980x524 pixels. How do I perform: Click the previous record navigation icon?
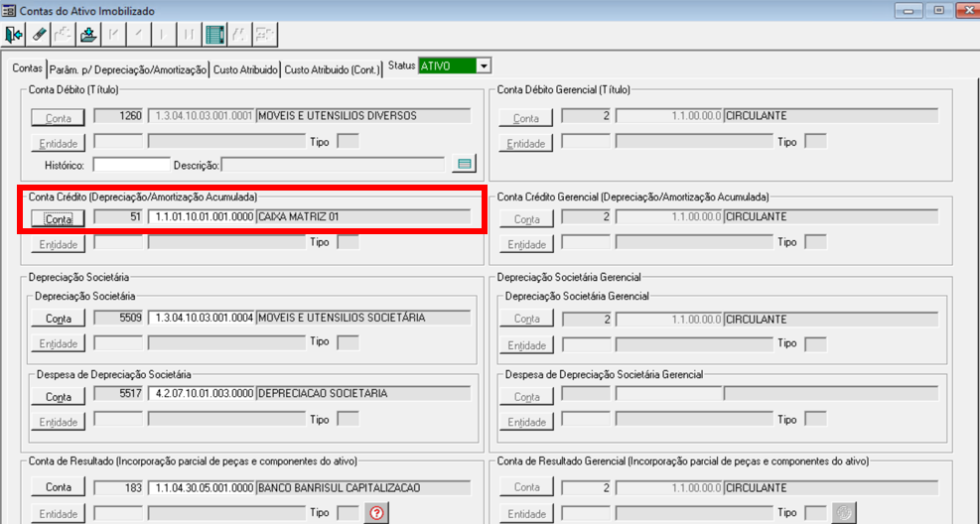tap(139, 35)
